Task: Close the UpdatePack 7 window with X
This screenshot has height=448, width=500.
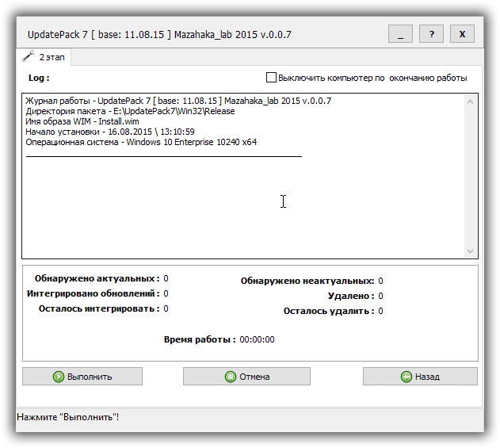Action: 462,34
